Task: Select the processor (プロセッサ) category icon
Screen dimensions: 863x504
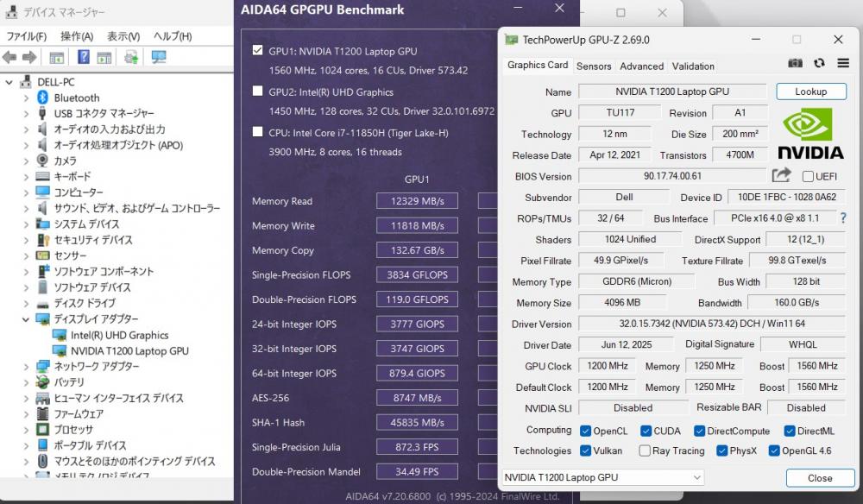Action: [42, 429]
